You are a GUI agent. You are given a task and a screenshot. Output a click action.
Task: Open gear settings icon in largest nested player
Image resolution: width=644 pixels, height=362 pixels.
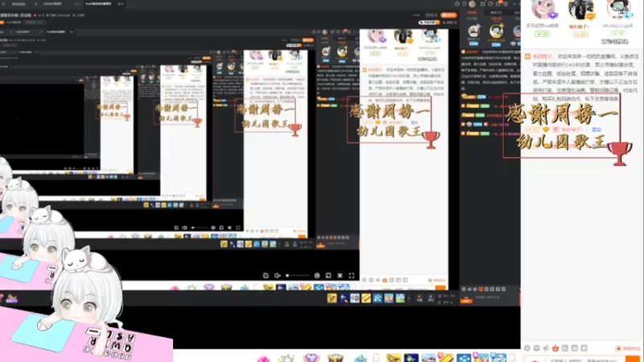pyautogui.click(x=340, y=275)
